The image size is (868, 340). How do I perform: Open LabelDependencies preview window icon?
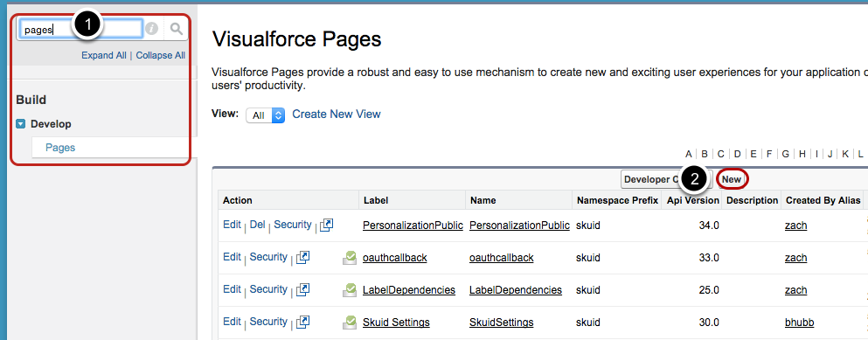click(302, 289)
